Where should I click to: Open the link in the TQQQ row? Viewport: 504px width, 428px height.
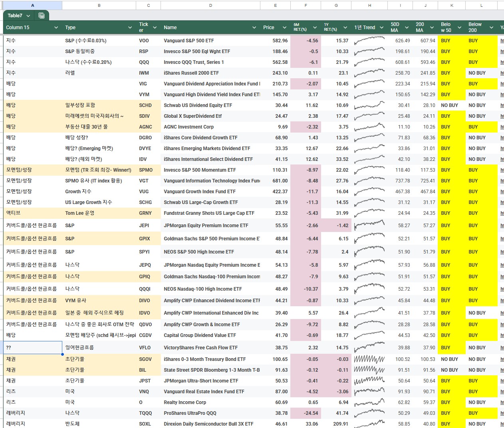[502, 413]
